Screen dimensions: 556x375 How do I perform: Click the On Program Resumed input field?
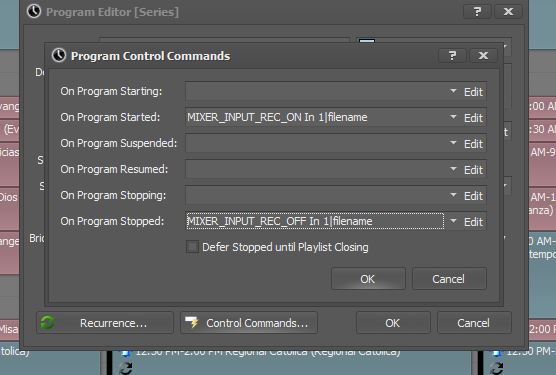(x=316, y=169)
